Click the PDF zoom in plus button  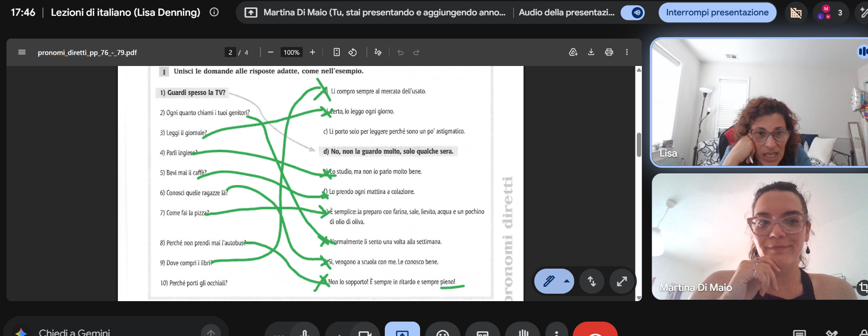[312, 52]
